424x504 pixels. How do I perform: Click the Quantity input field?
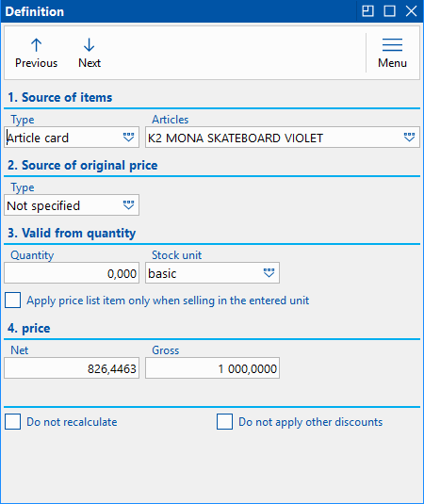pyautogui.click(x=72, y=273)
